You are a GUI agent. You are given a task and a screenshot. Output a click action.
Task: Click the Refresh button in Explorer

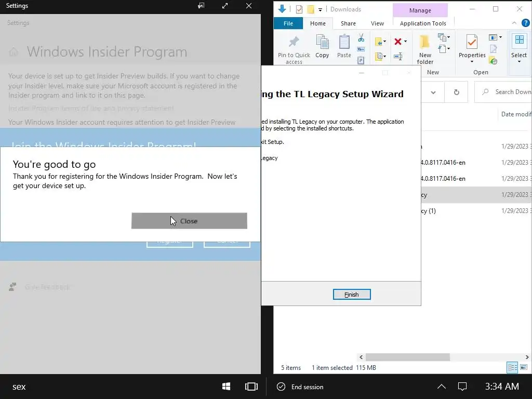coord(456,92)
